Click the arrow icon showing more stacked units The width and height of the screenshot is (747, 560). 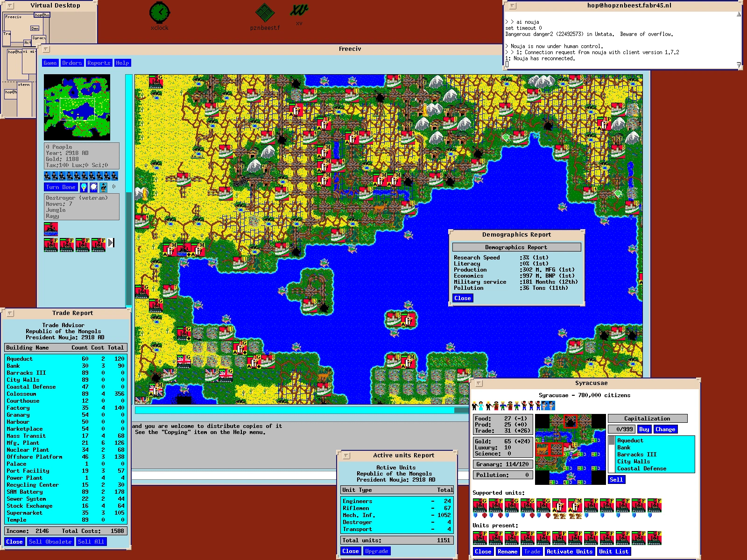point(111,243)
